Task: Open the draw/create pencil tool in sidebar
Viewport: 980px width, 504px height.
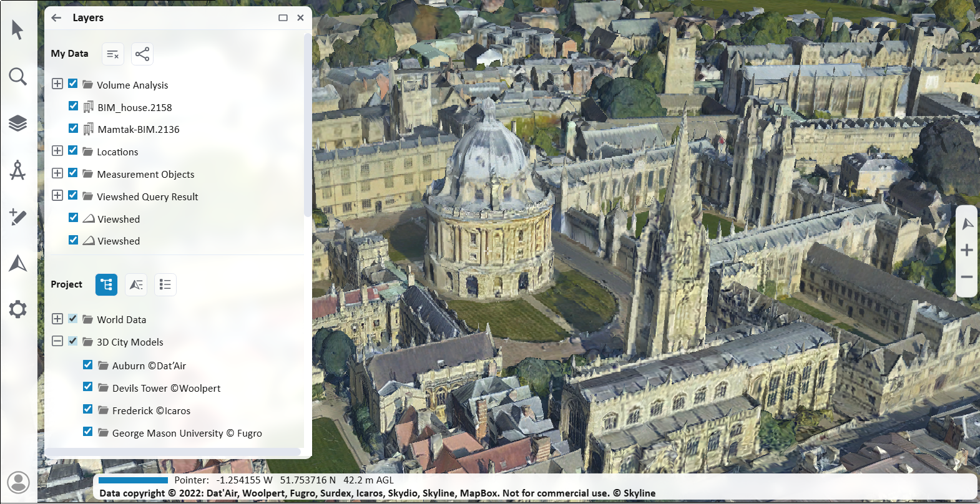Action: pyautogui.click(x=17, y=216)
